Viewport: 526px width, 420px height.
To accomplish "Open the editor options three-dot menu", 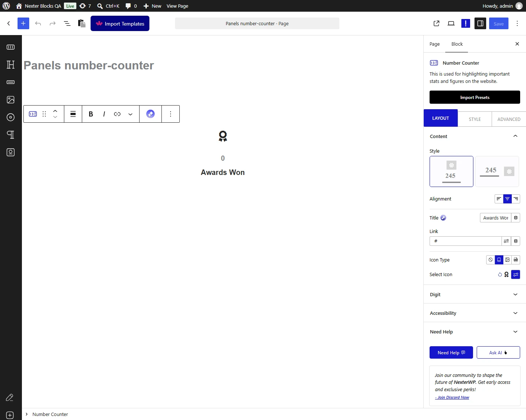I will coord(517,23).
